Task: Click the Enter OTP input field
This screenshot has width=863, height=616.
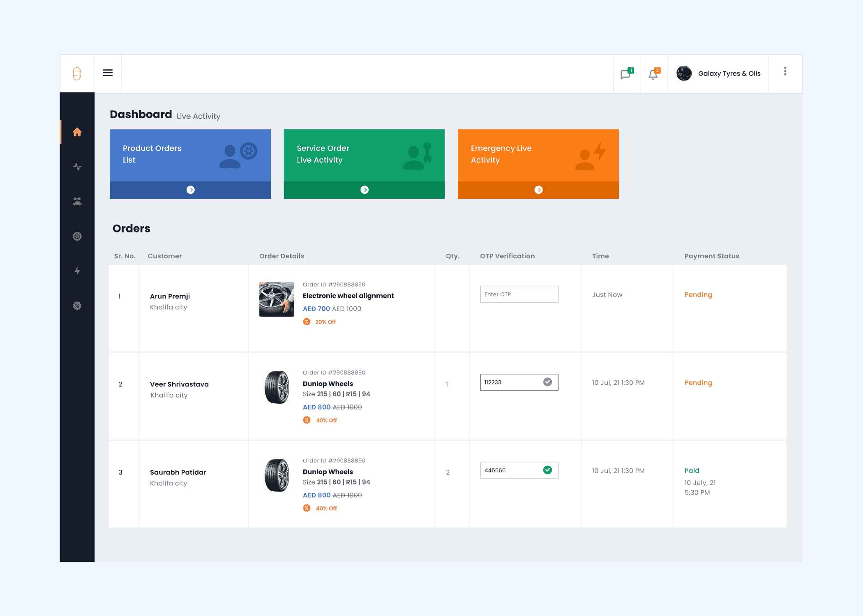Action: coord(519,294)
